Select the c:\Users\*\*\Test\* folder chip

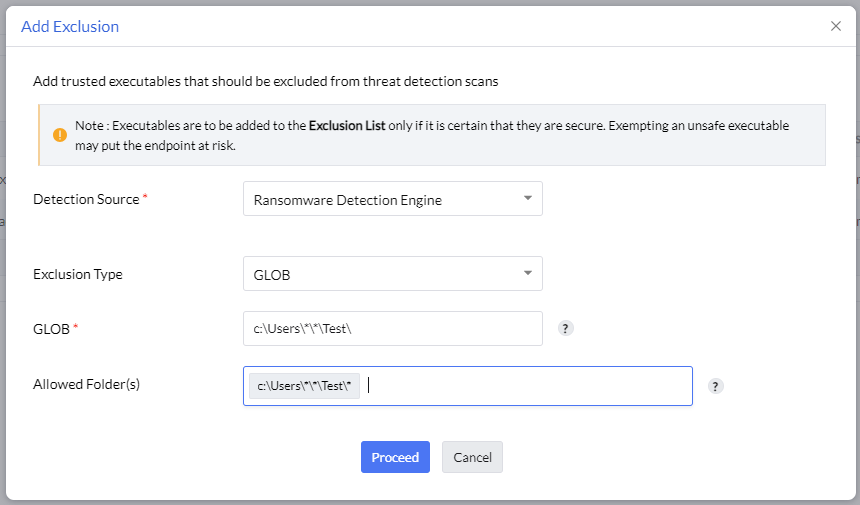pyautogui.click(x=305, y=386)
